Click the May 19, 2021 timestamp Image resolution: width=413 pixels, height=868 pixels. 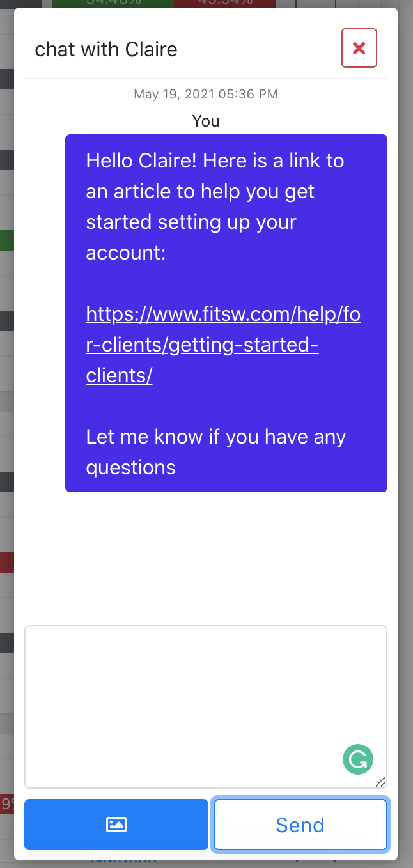(205, 94)
